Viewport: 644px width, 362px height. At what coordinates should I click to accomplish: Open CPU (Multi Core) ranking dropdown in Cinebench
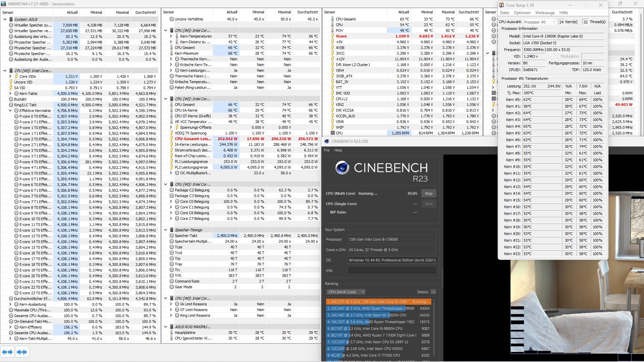click(346, 292)
